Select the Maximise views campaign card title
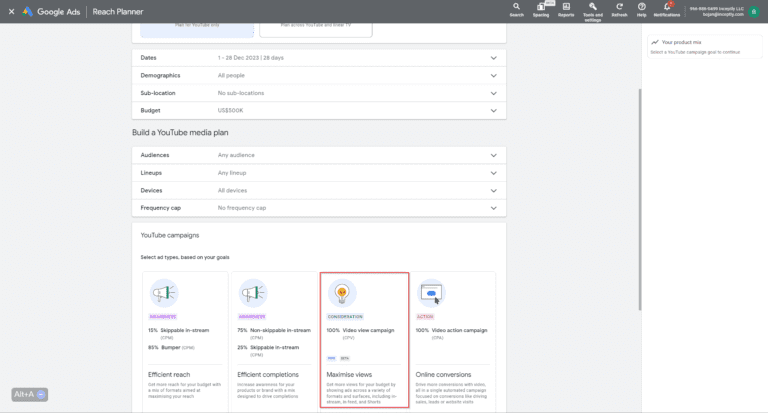The height and width of the screenshot is (413, 768). pos(349,374)
